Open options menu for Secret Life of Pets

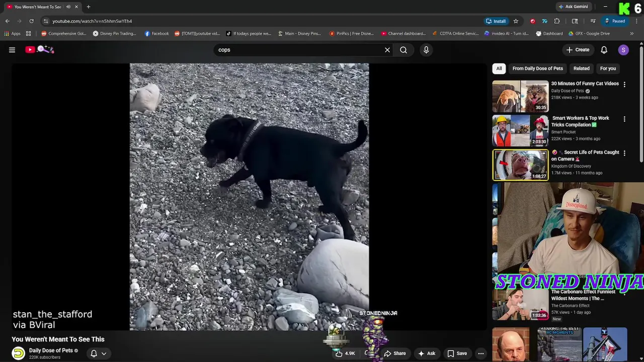click(624, 153)
